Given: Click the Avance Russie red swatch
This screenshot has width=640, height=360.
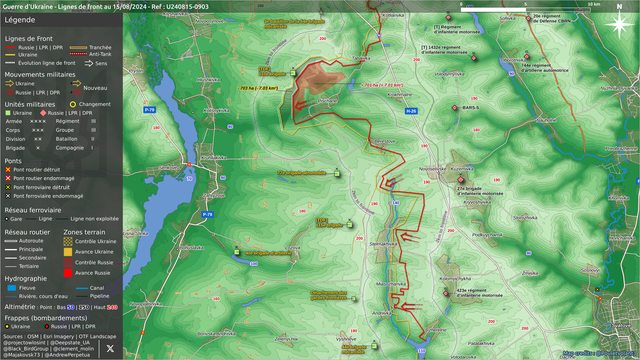Looking at the screenshot, I should pyautogui.click(x=68, y=273).
